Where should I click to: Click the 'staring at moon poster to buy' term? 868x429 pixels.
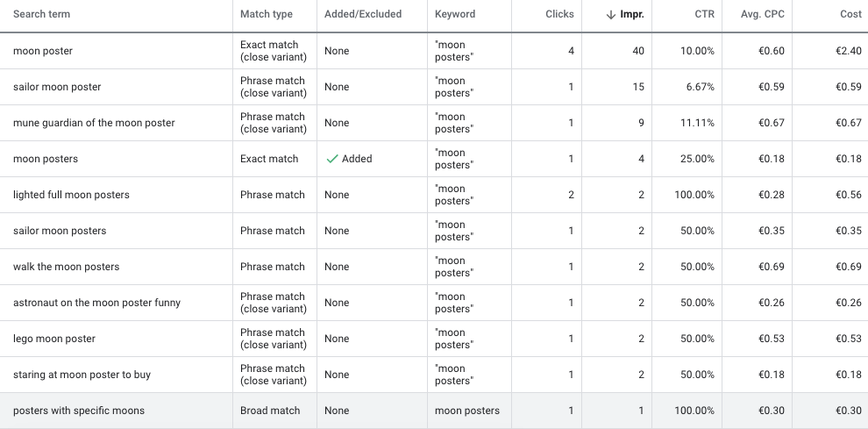(x=82, y=375)
